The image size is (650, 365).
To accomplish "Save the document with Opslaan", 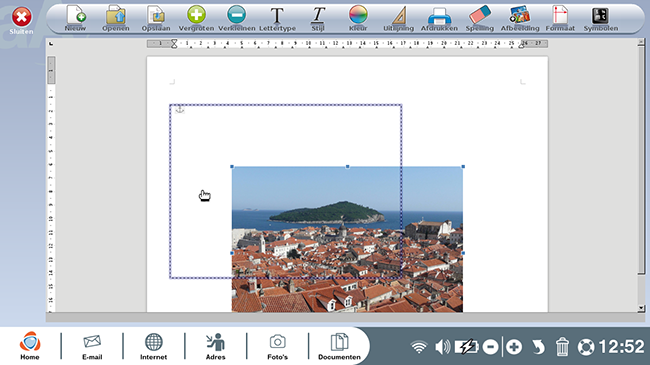I will click(156, 18).
